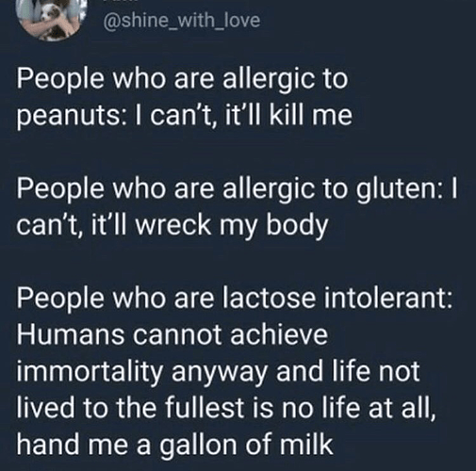Screen dimensions: 476x471
Task: Click the text 'peanuts: I can't, it'll kill me'
Action: pos(185,115)
